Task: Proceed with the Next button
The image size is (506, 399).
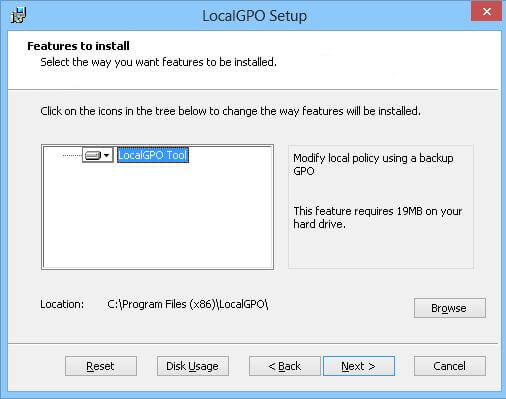Action: click(359, 366)
